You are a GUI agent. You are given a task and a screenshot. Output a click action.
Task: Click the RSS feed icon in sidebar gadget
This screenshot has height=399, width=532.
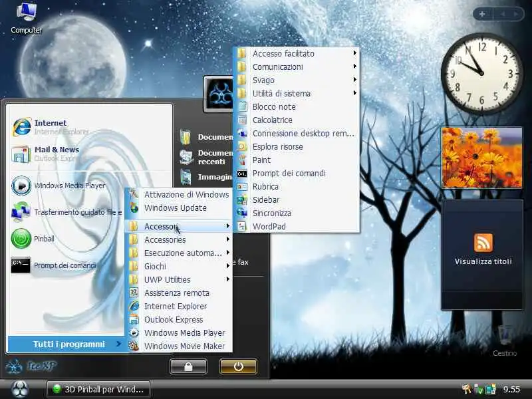483,243
